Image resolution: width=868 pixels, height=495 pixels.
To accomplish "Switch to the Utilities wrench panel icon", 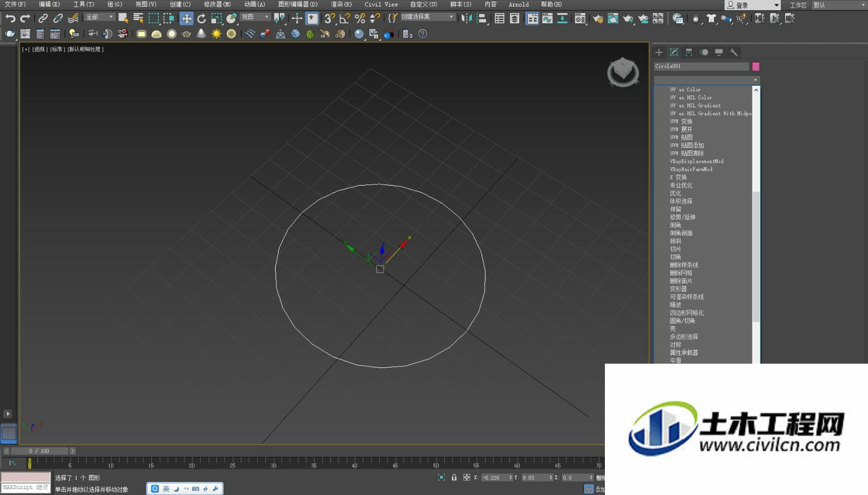I will coord(734,52).
